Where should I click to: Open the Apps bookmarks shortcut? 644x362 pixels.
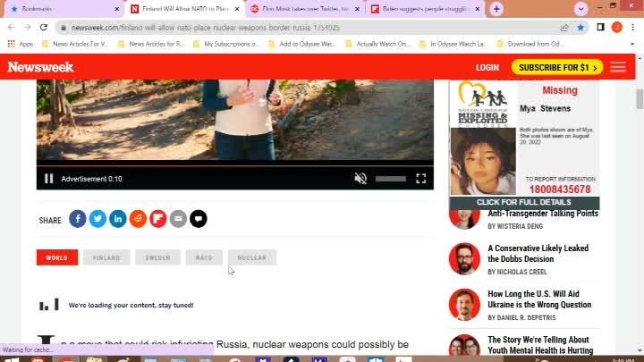click(x=21, y=44)
